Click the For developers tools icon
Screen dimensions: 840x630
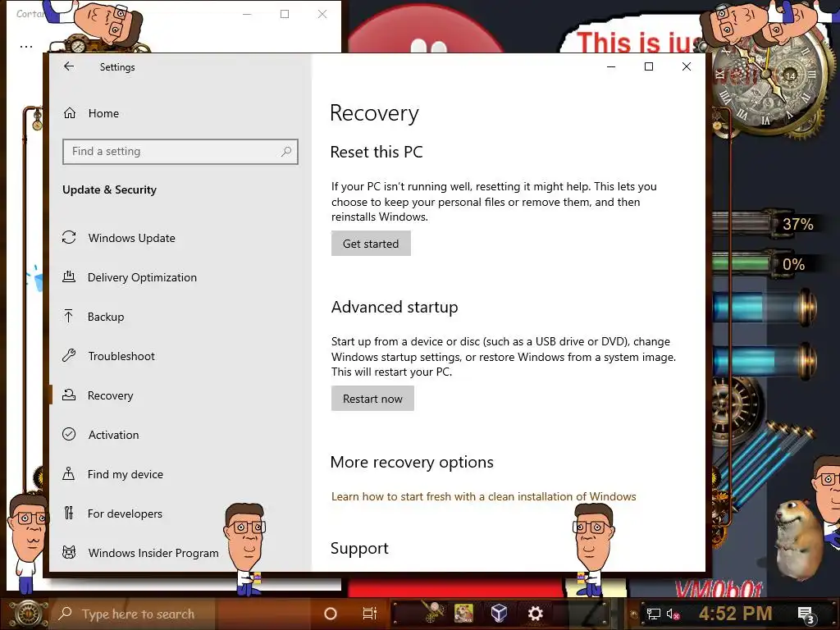(x=69, y=514)
